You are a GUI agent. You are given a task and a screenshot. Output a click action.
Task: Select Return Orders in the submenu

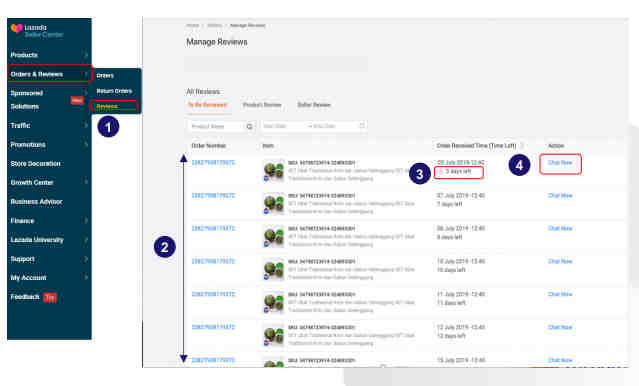tap(114, 91)
